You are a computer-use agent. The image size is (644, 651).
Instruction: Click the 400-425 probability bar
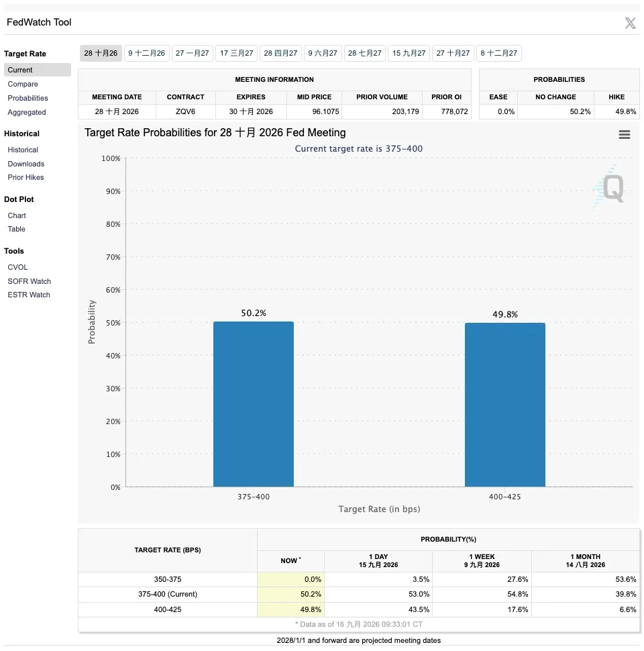(505, 405)
